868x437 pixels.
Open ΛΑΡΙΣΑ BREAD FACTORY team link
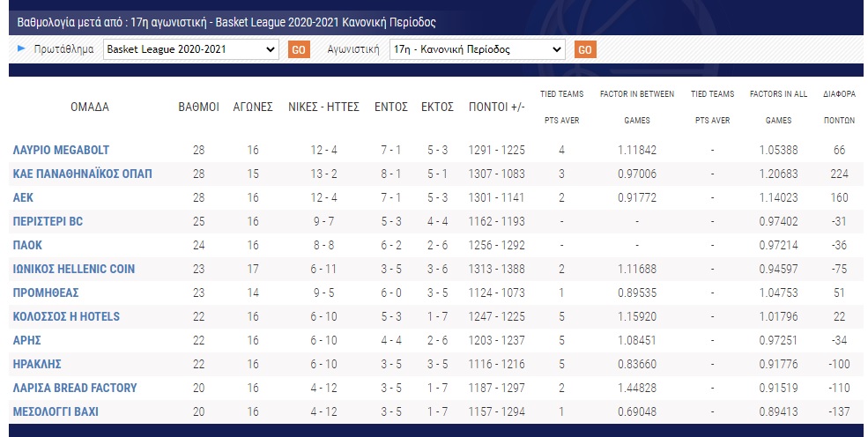(x=75, y=388)
